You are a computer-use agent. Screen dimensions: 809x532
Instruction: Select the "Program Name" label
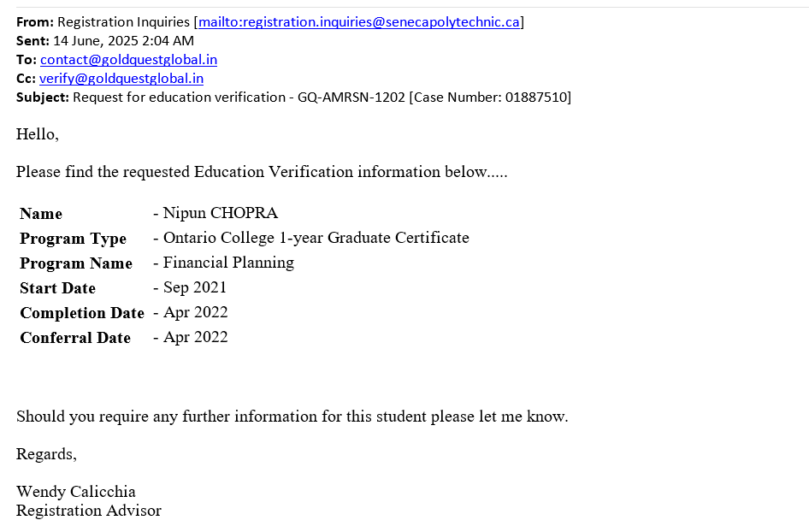point(76,263)
